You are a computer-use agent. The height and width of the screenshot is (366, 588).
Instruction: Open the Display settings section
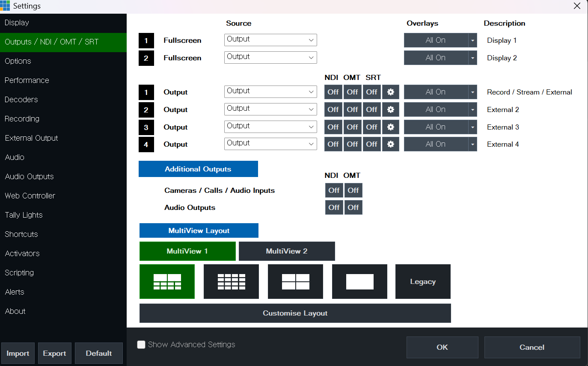[x=63, y=23]
